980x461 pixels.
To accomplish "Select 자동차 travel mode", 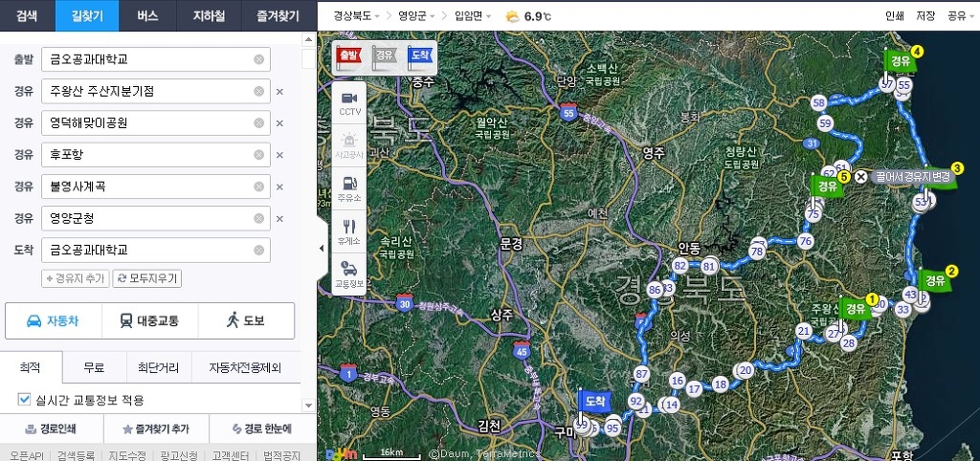I will [54, 321].
